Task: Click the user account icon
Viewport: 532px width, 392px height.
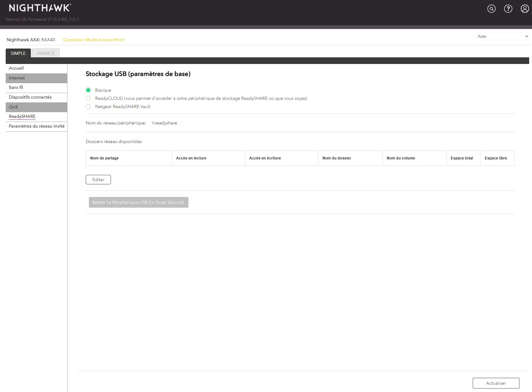Action: point(525,9)
